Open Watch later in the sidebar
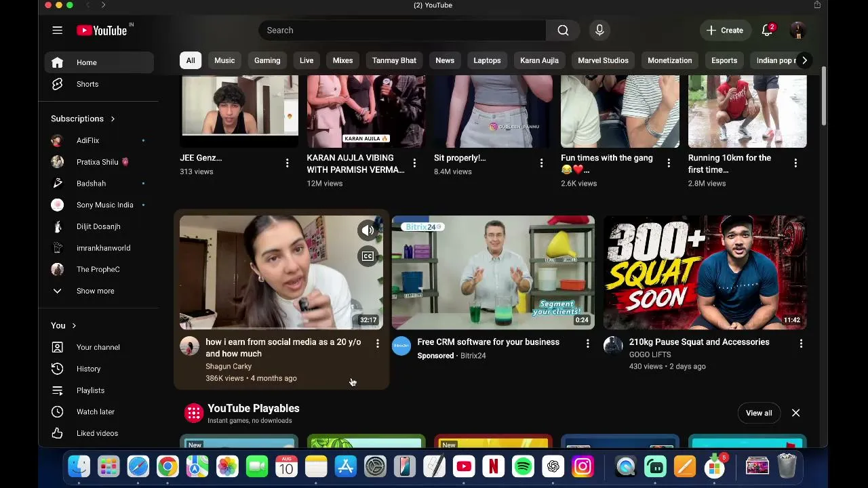 [x=99, y=411]
